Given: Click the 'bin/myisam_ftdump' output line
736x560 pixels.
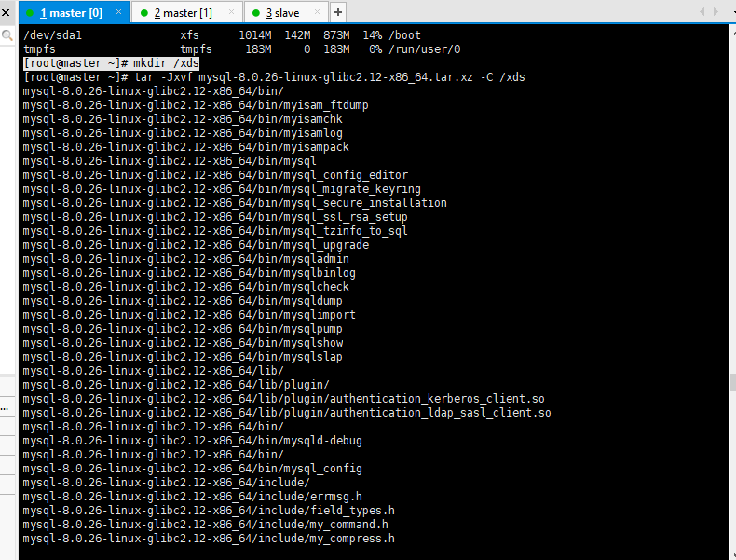Looking at the screenshot, I should pyautogui.click(x=196, y=105).
